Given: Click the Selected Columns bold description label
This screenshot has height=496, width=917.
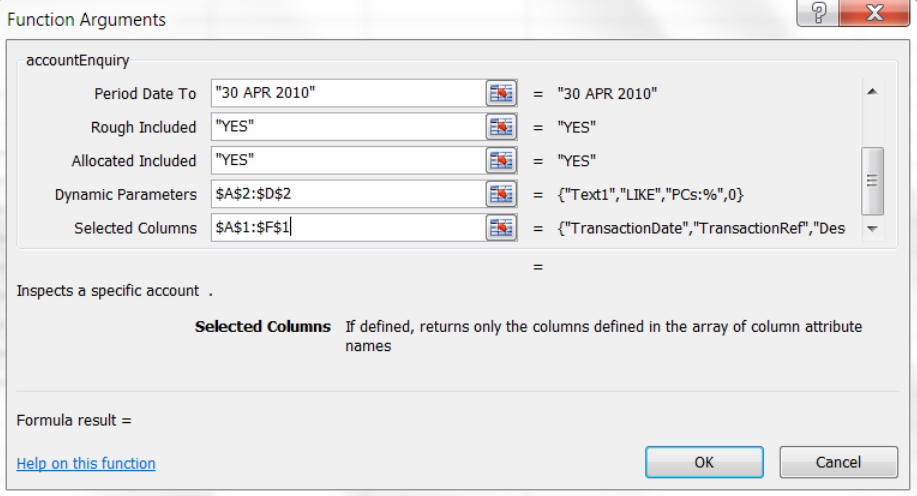Looking at the screenshot, I should click(x=262, y=327).
